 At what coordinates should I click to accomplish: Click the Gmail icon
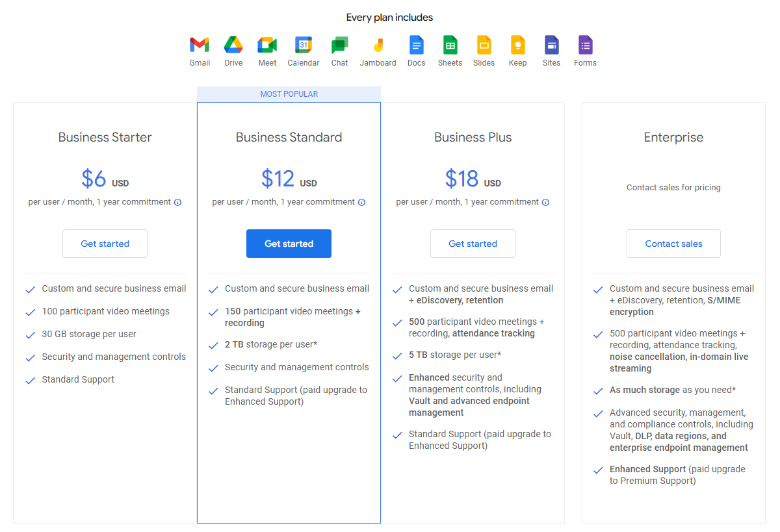(x=200, y=45)
